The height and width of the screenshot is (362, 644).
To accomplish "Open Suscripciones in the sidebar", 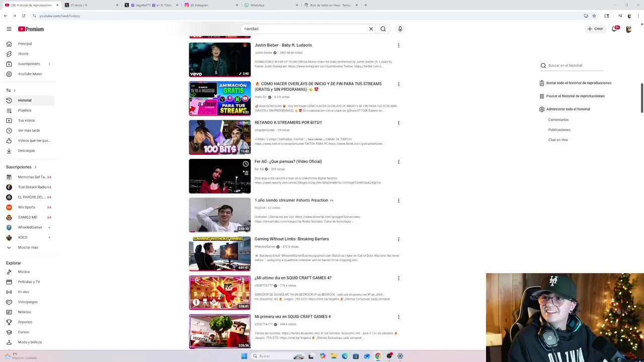I will [x=28, y=64].
